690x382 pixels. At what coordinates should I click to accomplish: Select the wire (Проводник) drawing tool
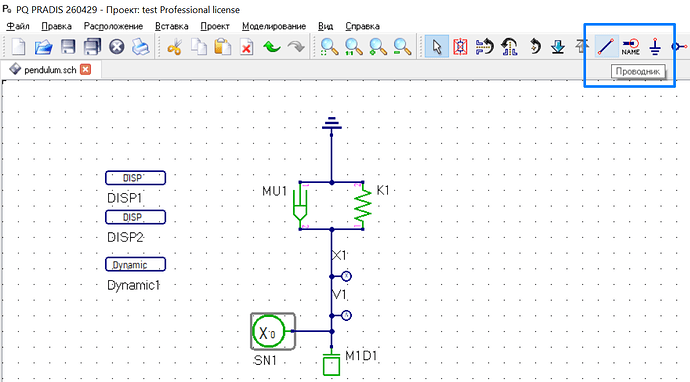pos(606,46)
